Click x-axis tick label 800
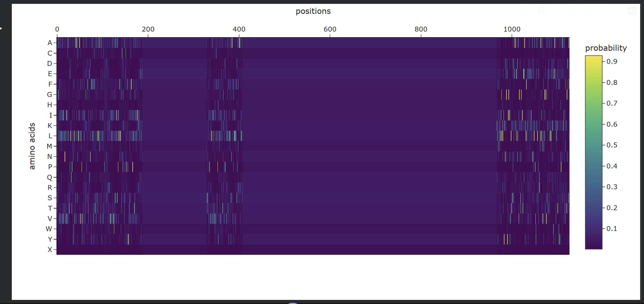The height and width of the screenshot is (304, 644). point(421,29)
